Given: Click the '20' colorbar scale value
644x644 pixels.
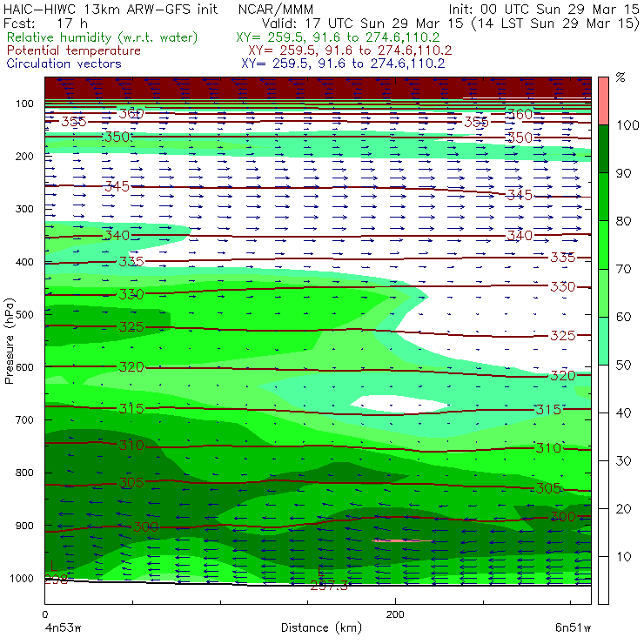Looking at the screenshot, I should 623,509.
